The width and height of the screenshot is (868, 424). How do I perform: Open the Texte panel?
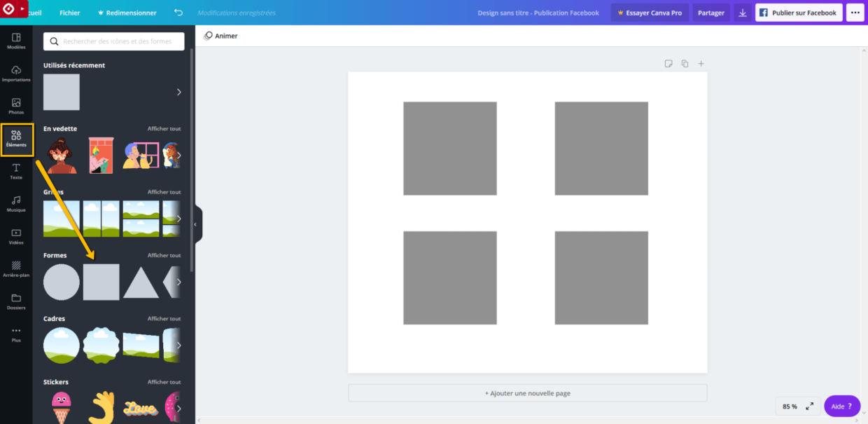point(16,170)
